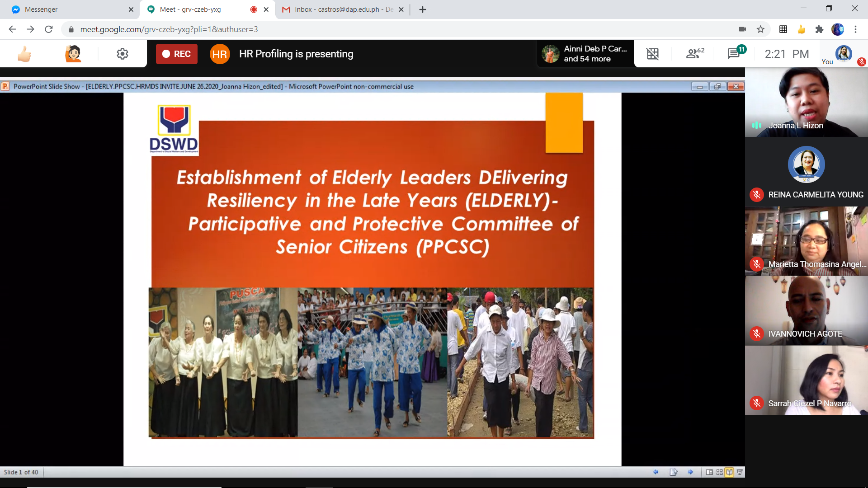The height and width of the screenshot is (488, 868).
Task: Click the bookmark star in the address bar
Action: tap(761, 29)
